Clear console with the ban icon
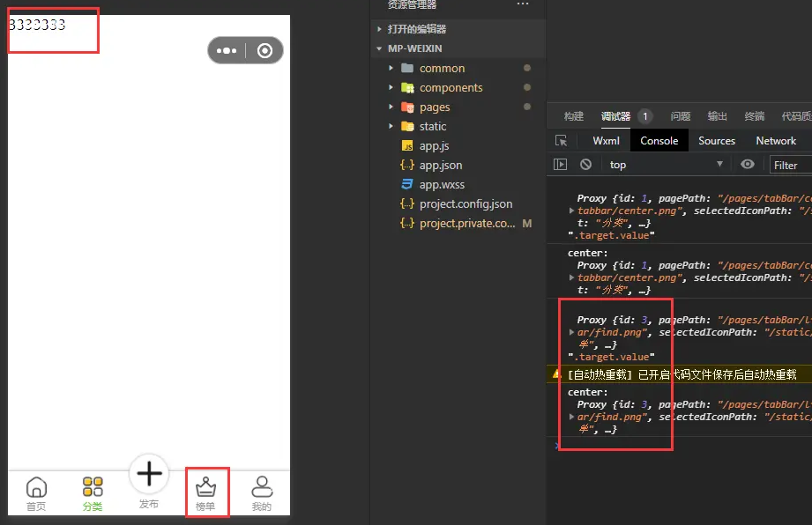Viewport: 812px width, 525px height. point(585,165)
